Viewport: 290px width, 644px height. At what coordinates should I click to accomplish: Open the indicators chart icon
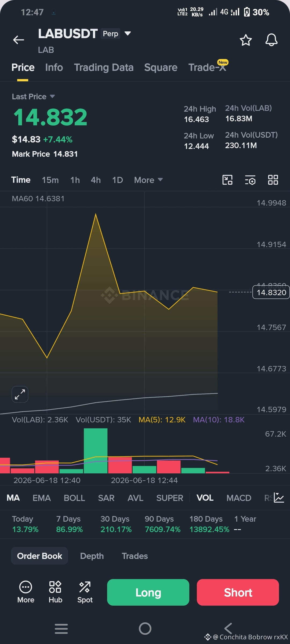(279, 498)
